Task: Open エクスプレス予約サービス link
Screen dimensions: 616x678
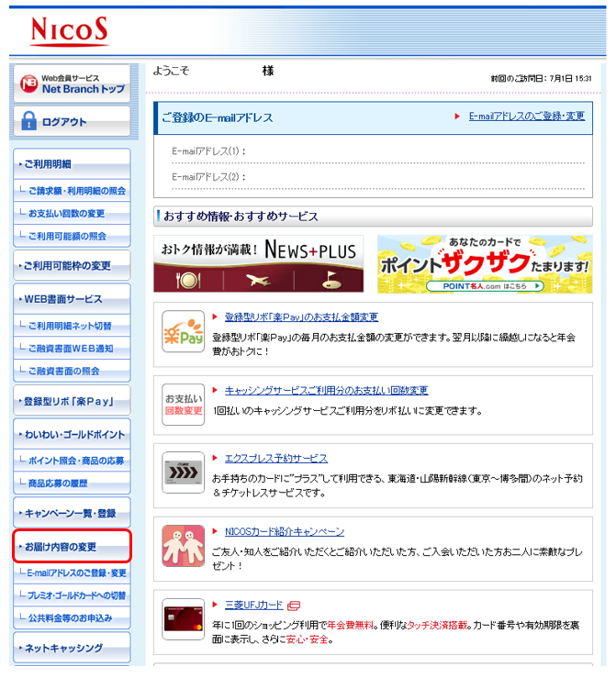Action: pos(276,459)
